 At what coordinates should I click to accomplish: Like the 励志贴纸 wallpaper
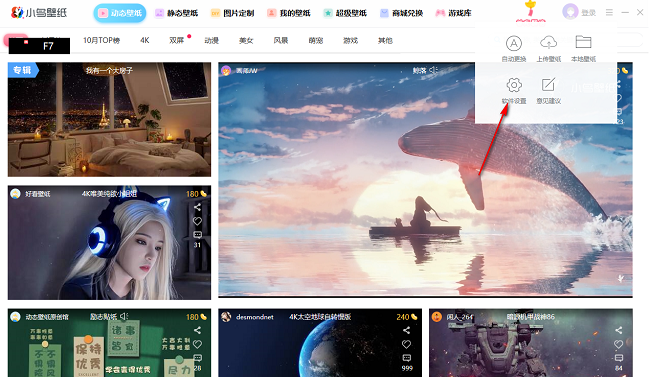pos(197,344)
